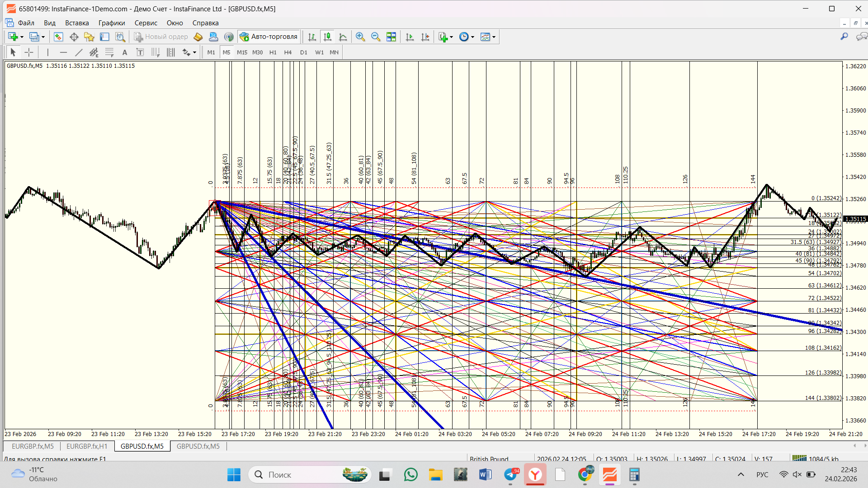
Task: Select the trendline drawing tool
Action: coord(79,52)
